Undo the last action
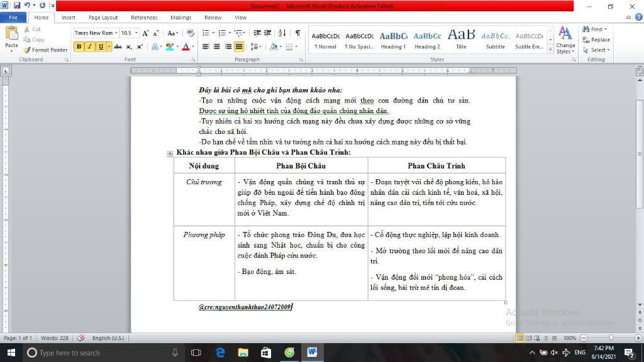This screenshot has width=644, height=362. pyautogui.click(x=27, y=5)
